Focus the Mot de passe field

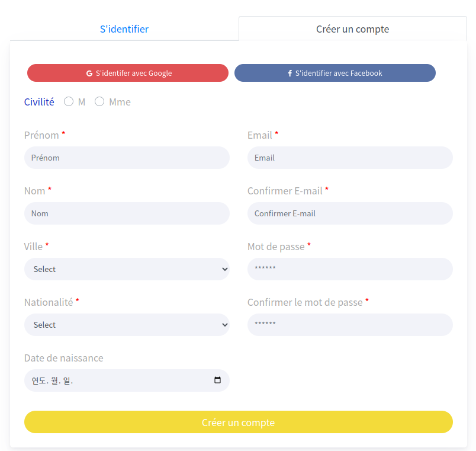350,269
